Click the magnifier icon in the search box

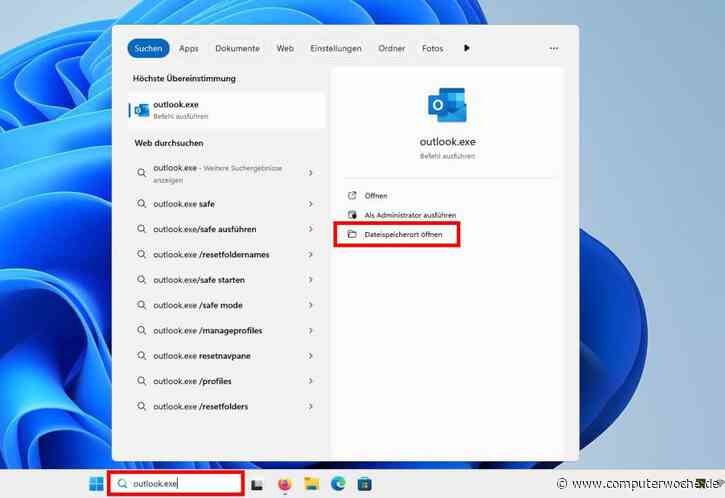pyautogui.click(x=122, y=484)
